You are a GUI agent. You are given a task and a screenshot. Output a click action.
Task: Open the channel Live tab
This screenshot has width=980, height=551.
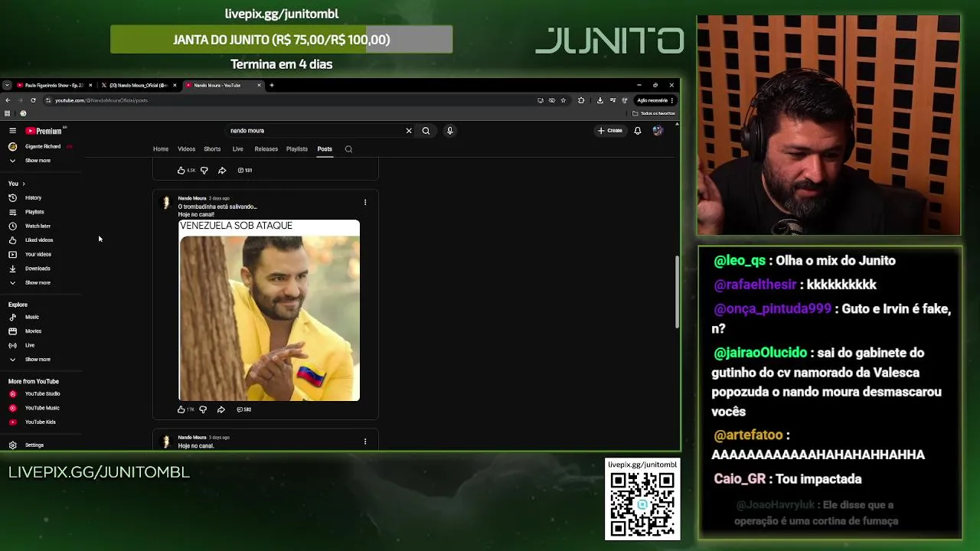pos(238,149)
